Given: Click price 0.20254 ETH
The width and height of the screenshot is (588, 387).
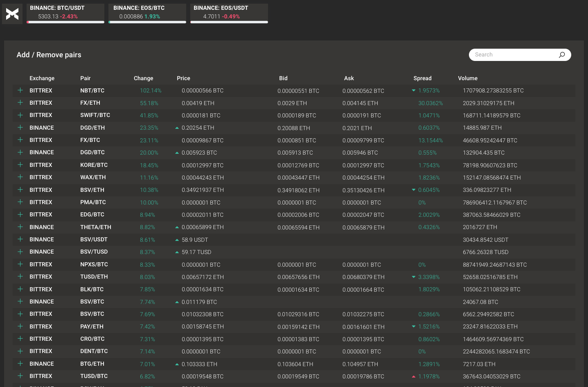Looking at the screenshot, I should pos(198,128).
